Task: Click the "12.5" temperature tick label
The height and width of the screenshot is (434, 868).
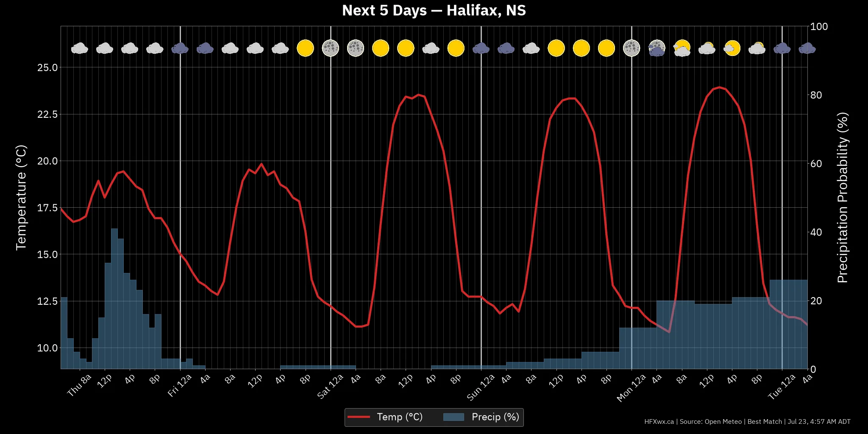Action: 47,301
